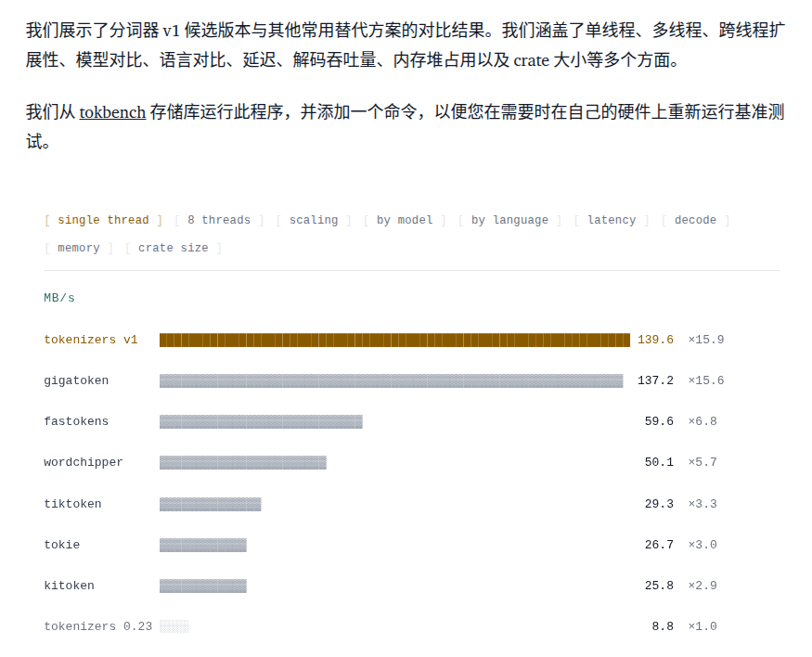Open the memory tab
This screenshot has height=657, width=812.
[79, 248]
